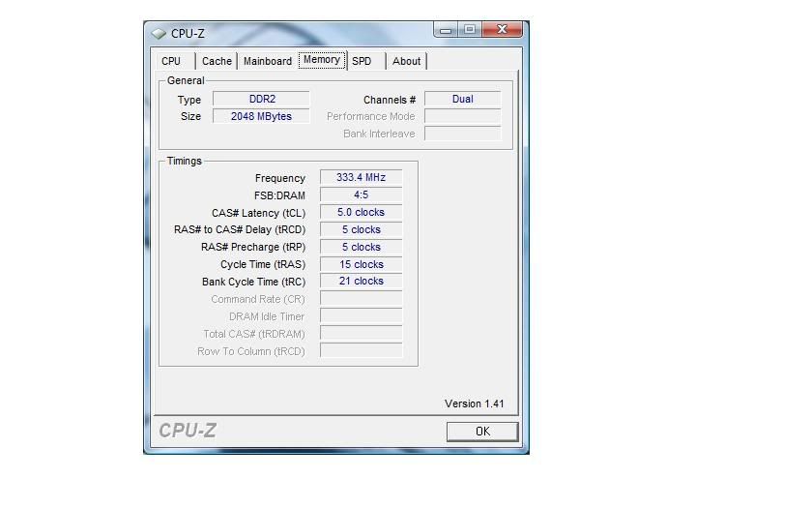Click the Bank Cycle Time (tRC) label
Viewport: 812px width, 508px height.
[x=253, y=282]
